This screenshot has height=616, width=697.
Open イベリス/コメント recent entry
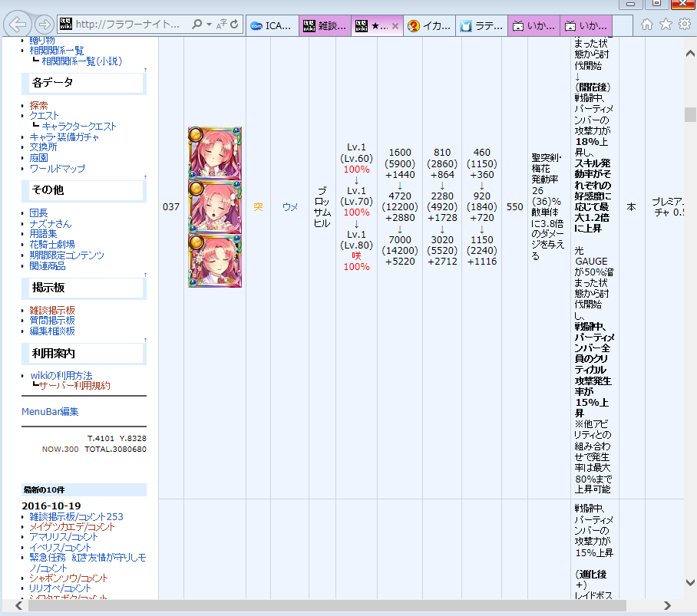pos(60,547)
